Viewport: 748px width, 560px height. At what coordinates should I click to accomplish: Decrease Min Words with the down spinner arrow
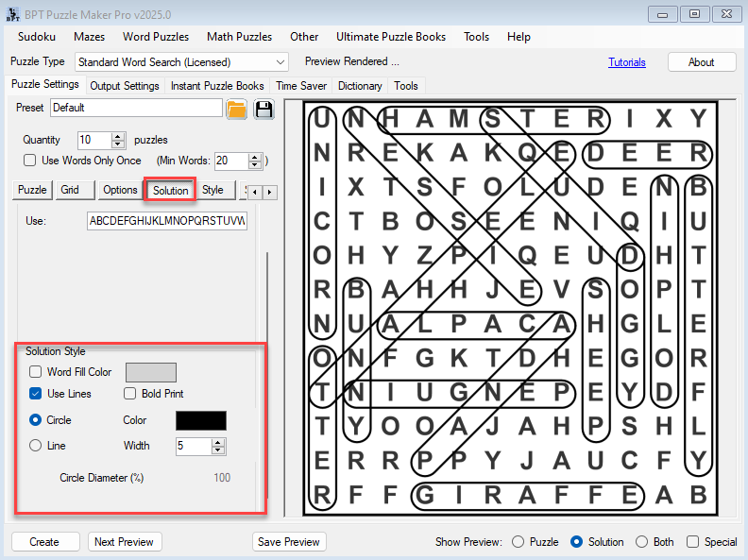click(255, 164)
